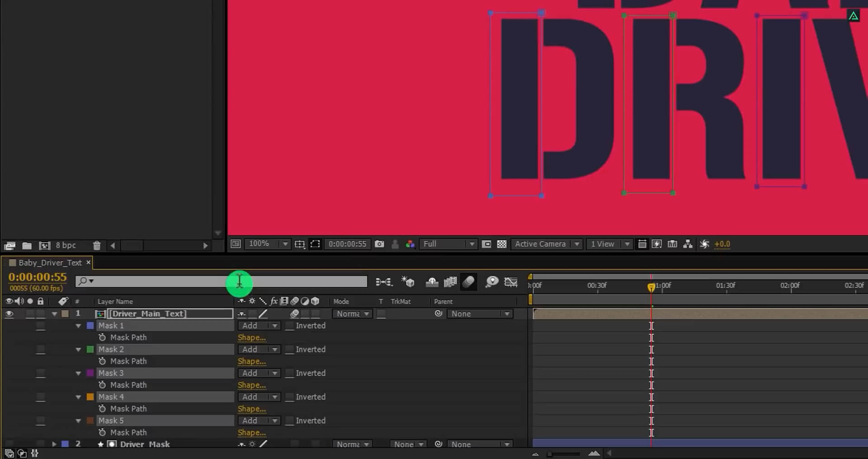Close the Baby_Driver_Text tab
Viewport: 868px width, 459px height.
click(x=89, y=262)
